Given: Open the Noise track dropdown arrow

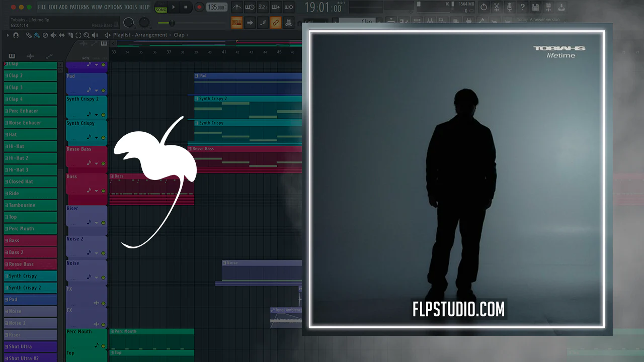Looking at the screenshot, I should pos(96,277).
